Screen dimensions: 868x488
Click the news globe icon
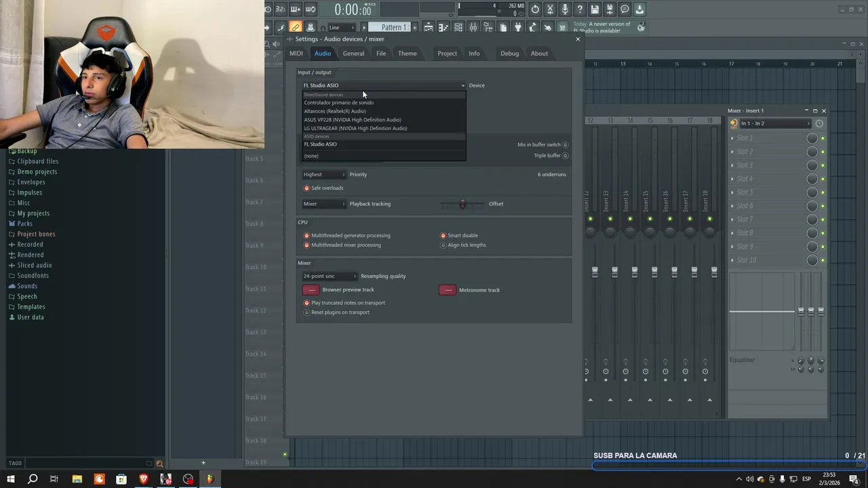tap(640, 27)
